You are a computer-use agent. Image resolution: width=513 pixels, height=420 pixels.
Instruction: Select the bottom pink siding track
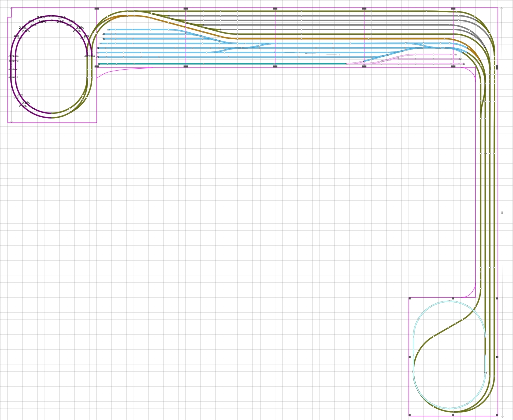(x=406, y=64)
